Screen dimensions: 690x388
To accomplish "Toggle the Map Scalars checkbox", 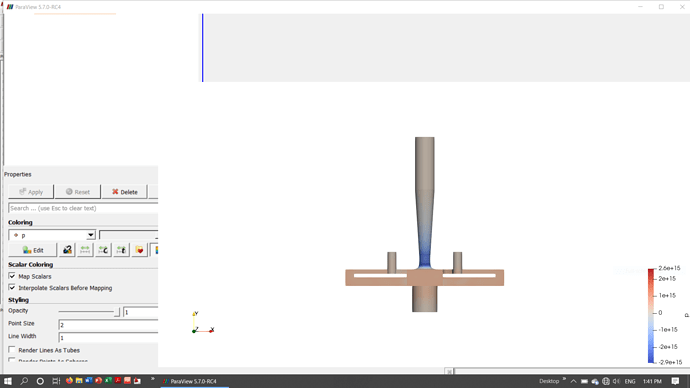I will click(12, 276).
